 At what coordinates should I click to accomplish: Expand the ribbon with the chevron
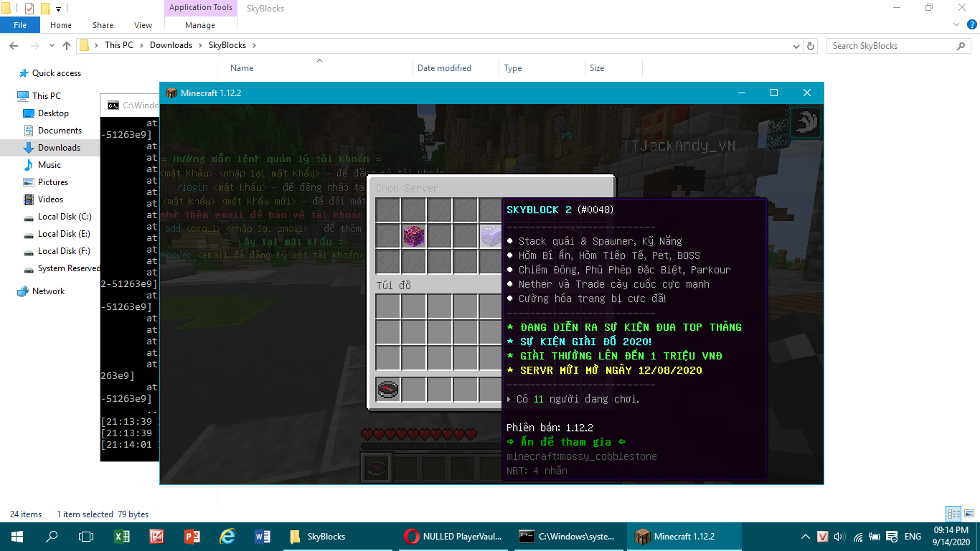[x=955, y=24]
